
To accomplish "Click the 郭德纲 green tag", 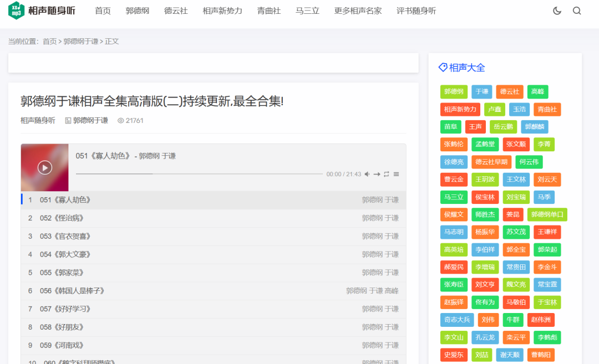I will click(454, 91).
